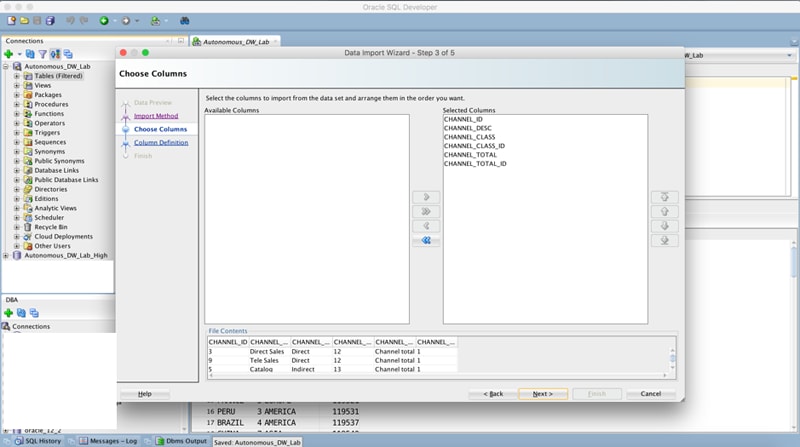800x447 pixels.
Task: Click the move selected column right arrow
Action: pyautogui.click(x=426, y=197)
